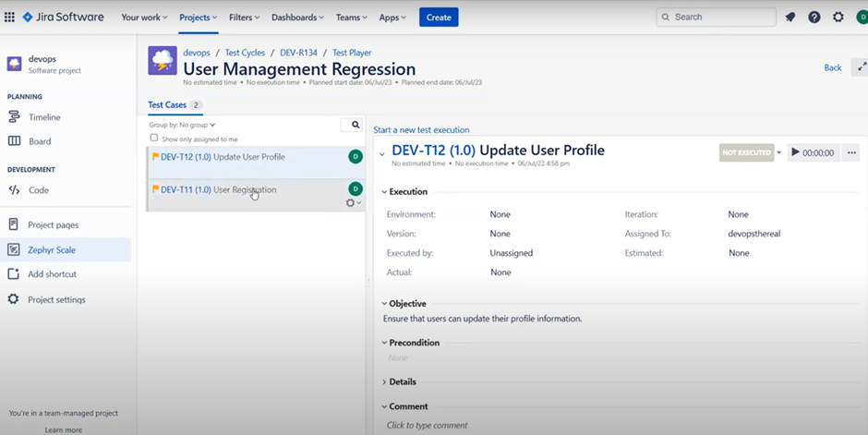
Task: Click the expand fullscreen arrows icon
Action: (862, 67)
